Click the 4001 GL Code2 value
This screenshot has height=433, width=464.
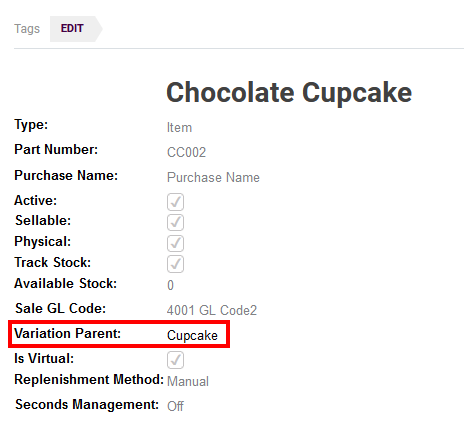click(x=212, y=310)
